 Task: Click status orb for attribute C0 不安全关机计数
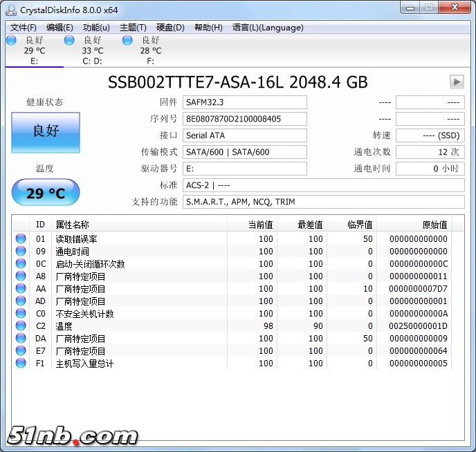(21, 314)
